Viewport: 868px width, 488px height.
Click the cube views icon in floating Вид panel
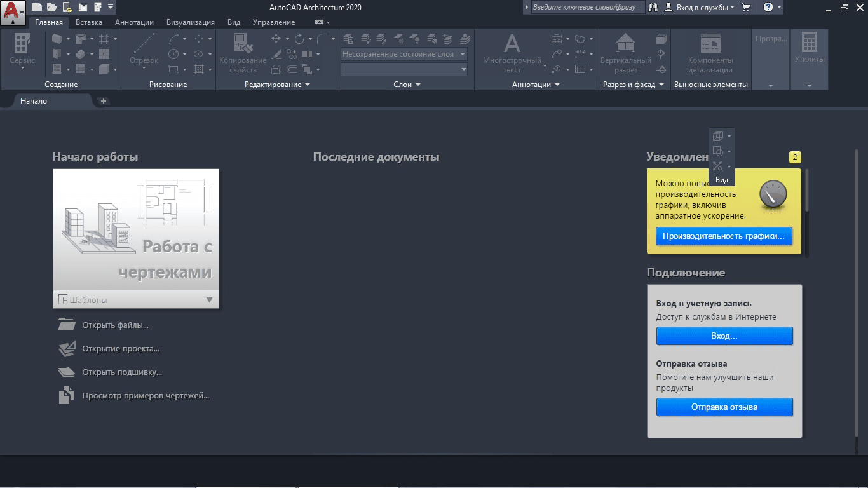point(718,136)
